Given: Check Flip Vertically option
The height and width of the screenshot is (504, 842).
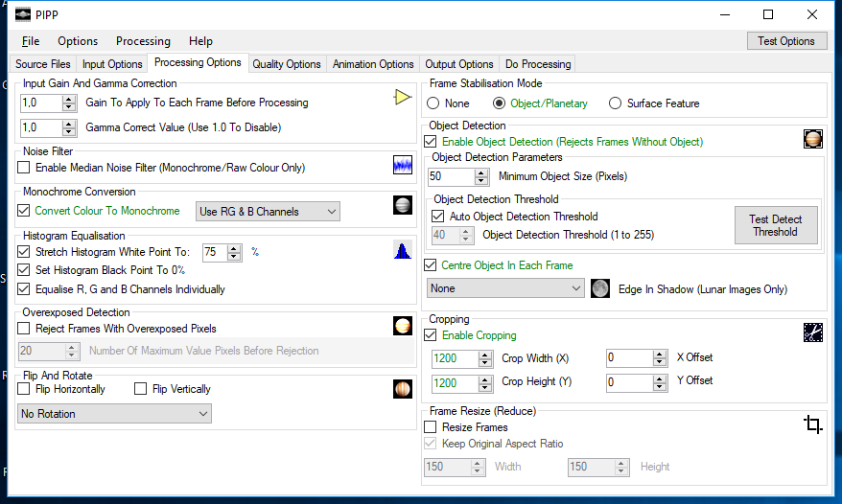Looking at the screenshot, I should pyautogui.click(x=140, y=389).
